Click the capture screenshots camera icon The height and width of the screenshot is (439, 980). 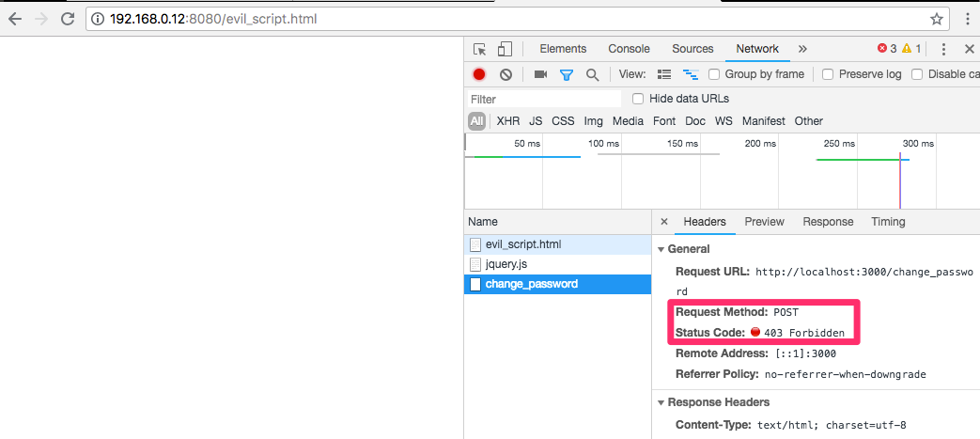[540, 74]
